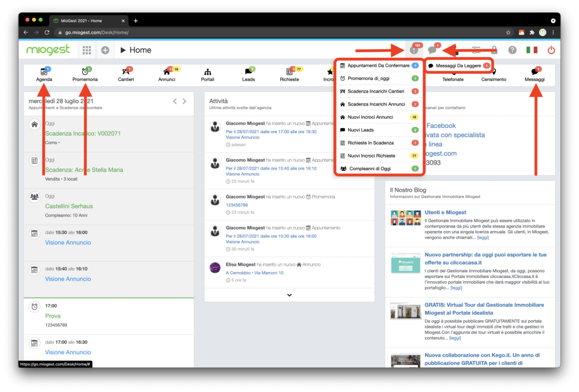This screenshot has height=392, width=579.
Task: Open Utenti e Miogest blog article
Action: click(445, 213)
